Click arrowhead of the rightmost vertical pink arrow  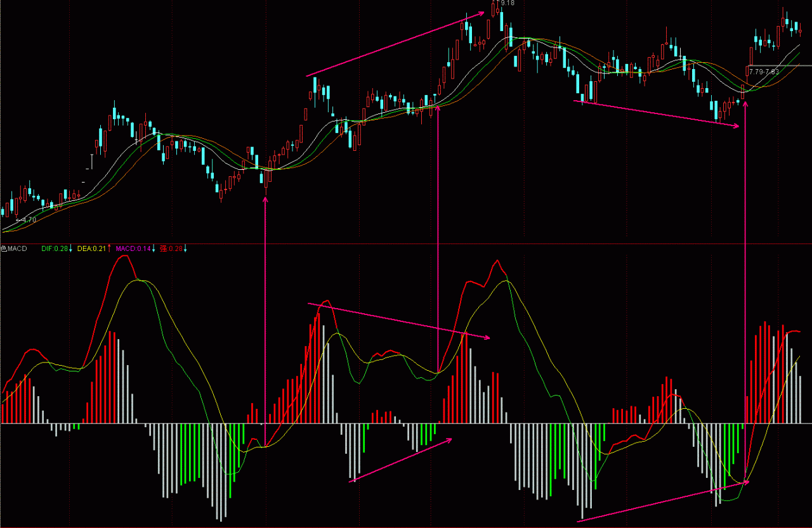click(x=745, y=102)
